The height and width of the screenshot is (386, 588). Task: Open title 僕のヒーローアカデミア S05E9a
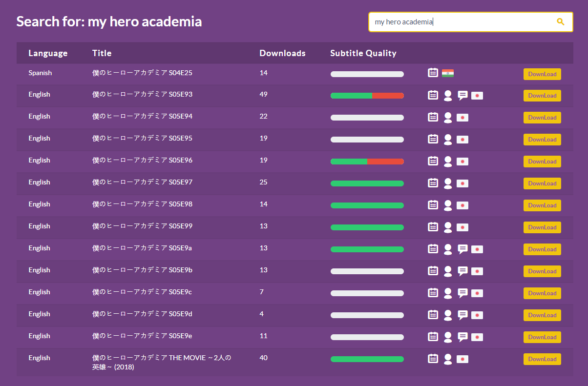click(x=142, y=248)
